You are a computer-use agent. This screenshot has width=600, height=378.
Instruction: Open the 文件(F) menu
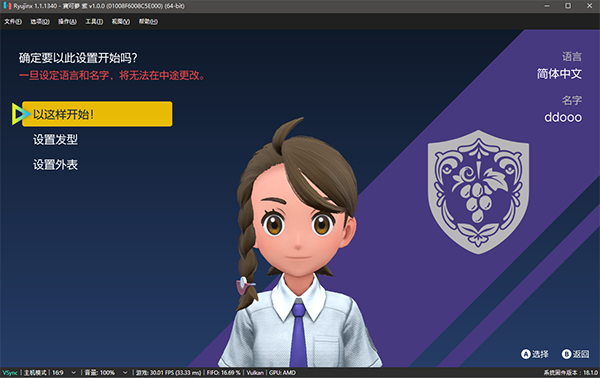point(13,21)
